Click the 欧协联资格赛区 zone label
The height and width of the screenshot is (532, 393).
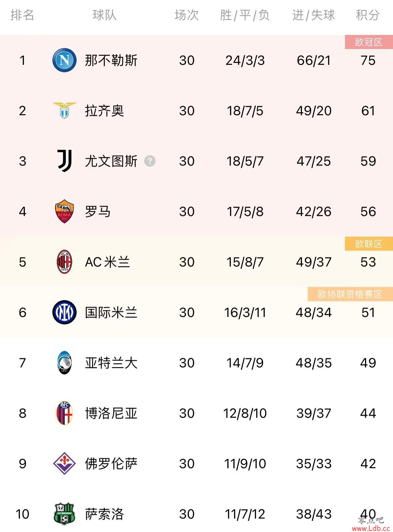350,294
